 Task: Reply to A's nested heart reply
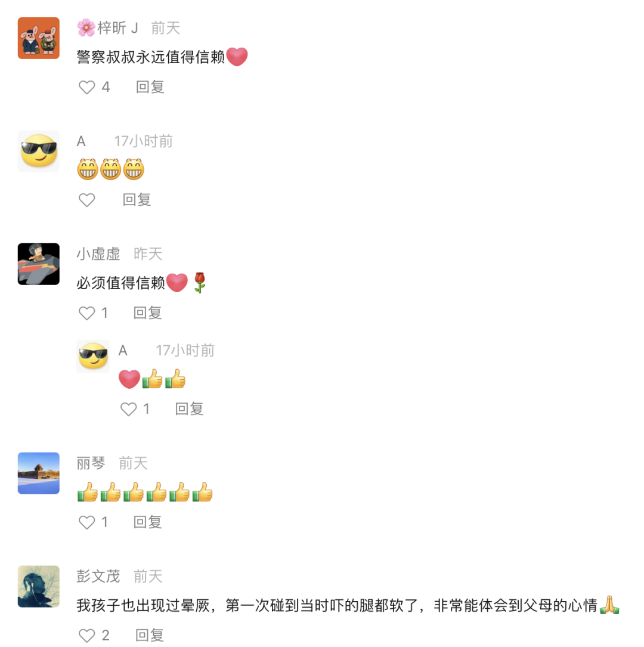tap(190, 409)
